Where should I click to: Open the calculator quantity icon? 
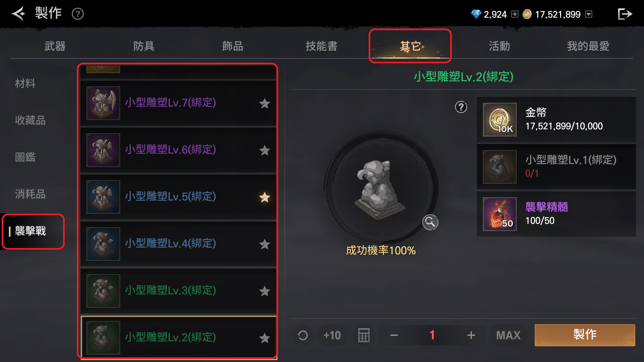364,335
